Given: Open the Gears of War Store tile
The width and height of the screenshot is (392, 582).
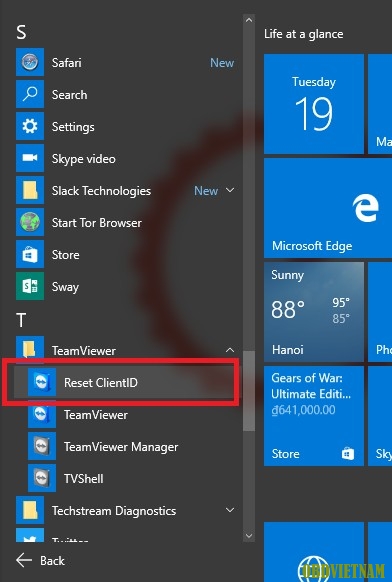Looking at the screenshot, I should [x=314, y=416].
